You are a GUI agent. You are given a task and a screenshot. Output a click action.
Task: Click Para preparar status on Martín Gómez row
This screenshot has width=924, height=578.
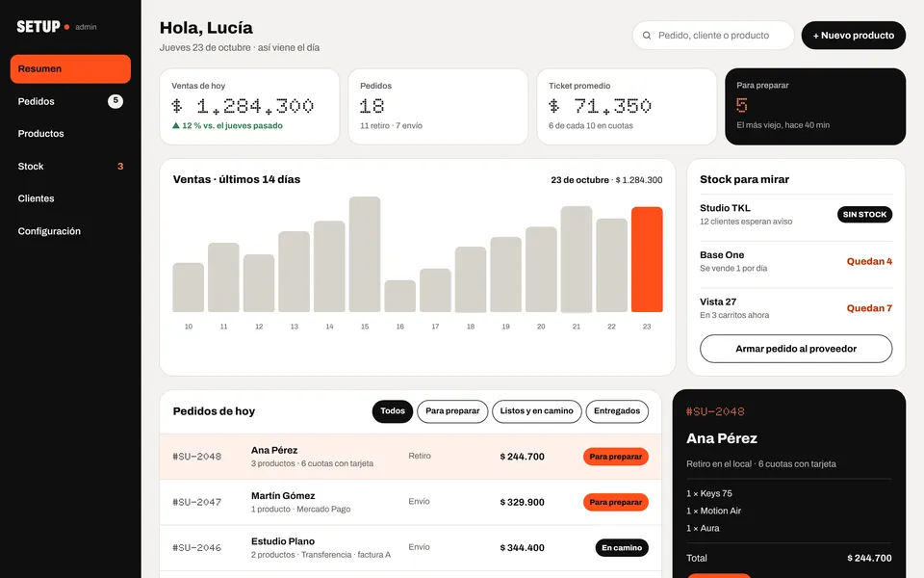pos(616,502)
